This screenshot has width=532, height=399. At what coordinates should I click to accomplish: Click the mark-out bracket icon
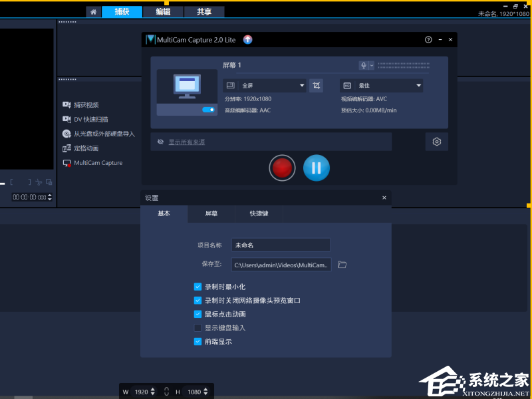tap(29, 182)
